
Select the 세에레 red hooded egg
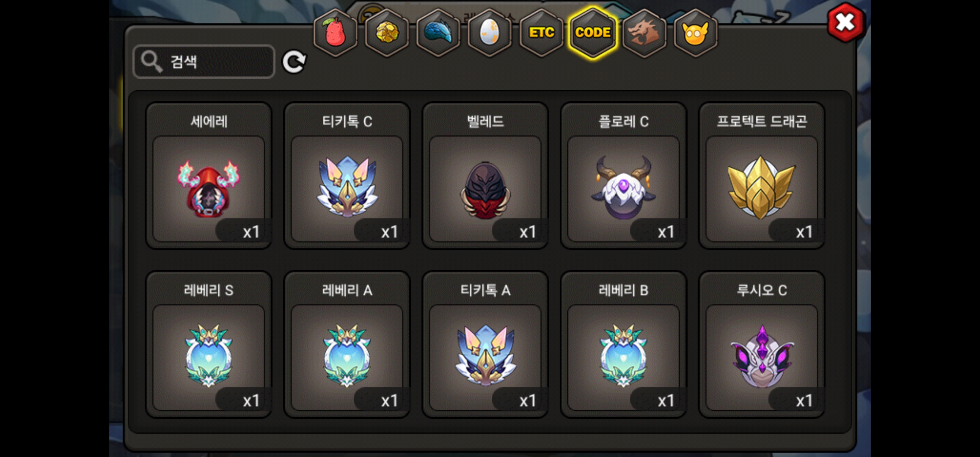209,176
